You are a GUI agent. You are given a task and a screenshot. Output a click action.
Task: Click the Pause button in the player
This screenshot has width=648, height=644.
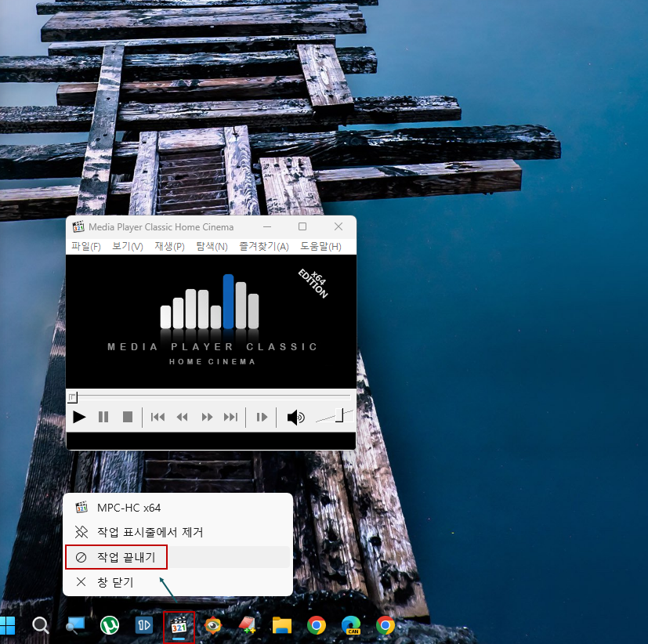tap(103, 418)
